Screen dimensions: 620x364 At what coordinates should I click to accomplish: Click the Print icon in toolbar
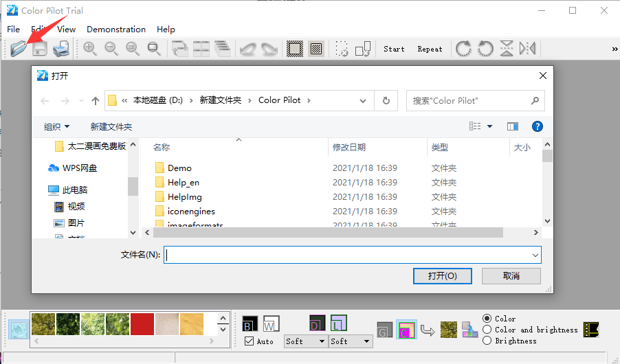pyautogui.click(x=61, y=49)
